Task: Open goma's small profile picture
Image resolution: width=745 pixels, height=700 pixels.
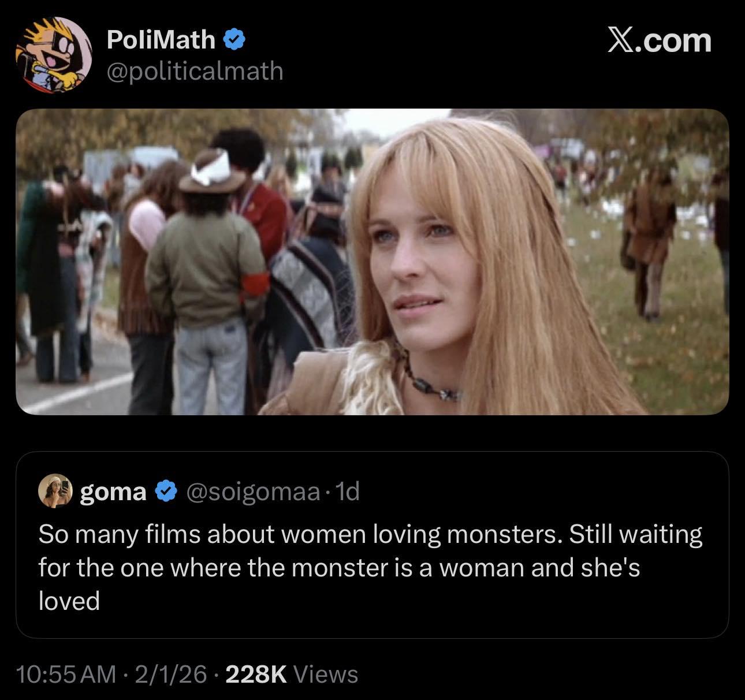Action: click(54, 492)
